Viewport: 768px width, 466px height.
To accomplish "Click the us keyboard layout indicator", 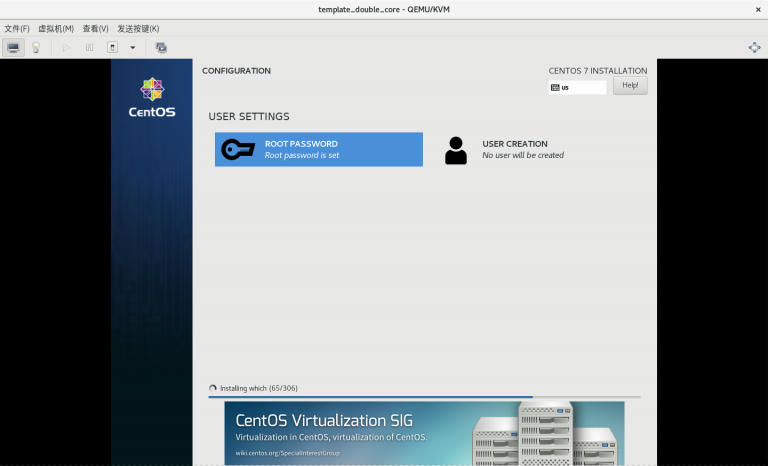I will pos(577,87).
